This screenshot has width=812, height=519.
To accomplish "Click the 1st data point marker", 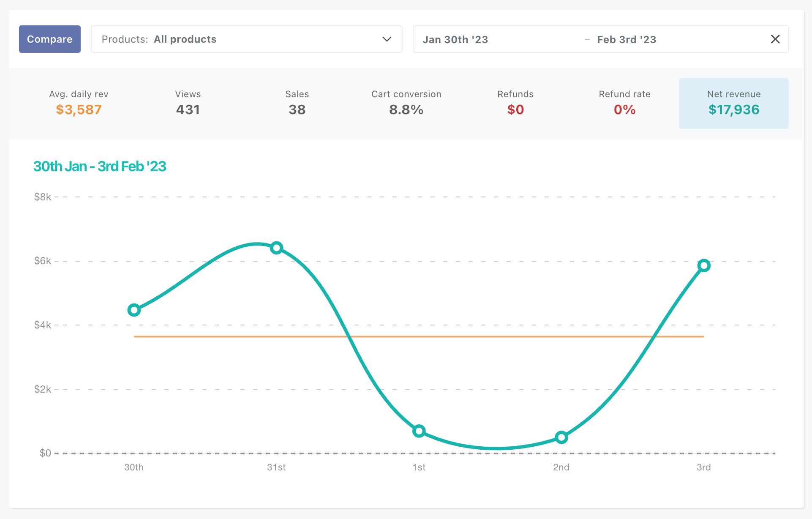I will point(419,431).
